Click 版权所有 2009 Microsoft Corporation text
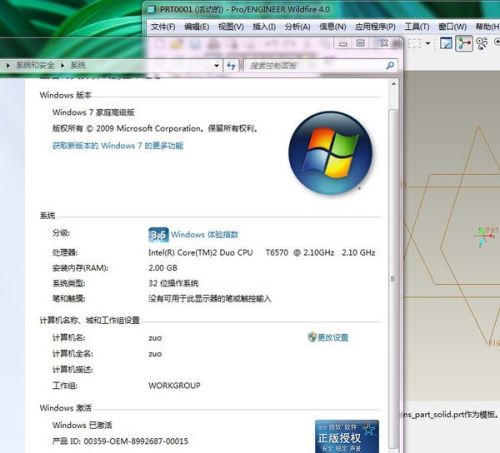The height and width of the screenshot is (453, 500). click(x=155, y=129)
